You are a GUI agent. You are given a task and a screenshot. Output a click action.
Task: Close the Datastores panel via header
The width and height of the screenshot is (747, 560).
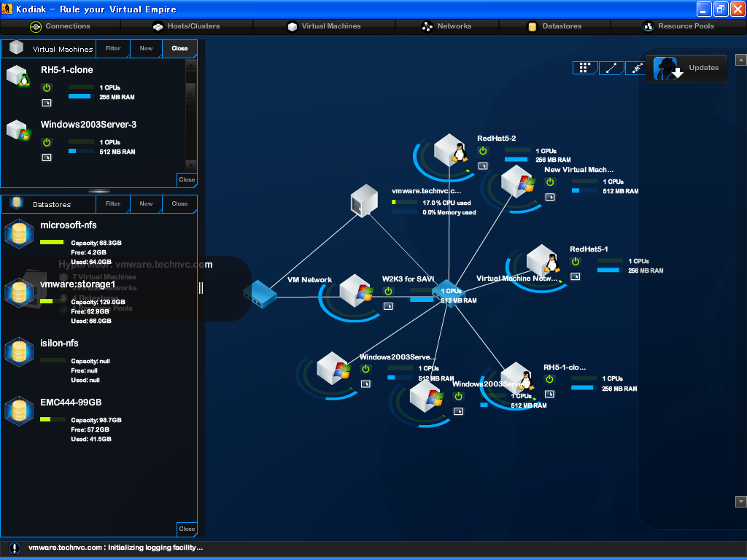pos(179,204)
